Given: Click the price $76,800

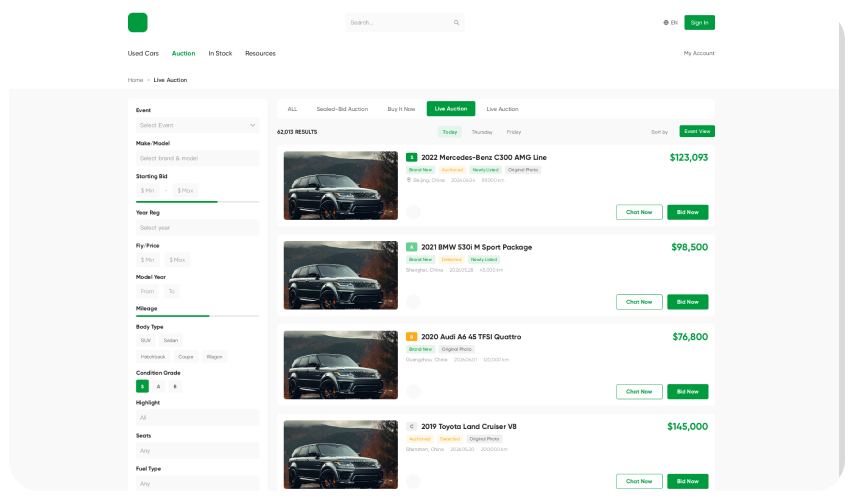Looking at the screenshot, I should (x=690, y=337).
